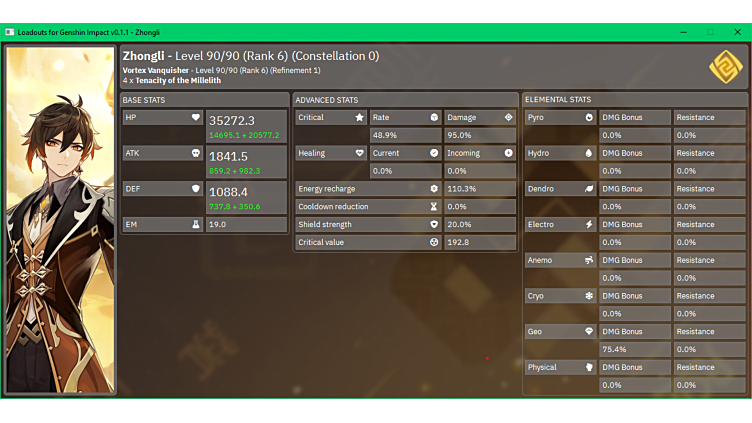Click the Critical star icon
This screenshot has height=423, width=752.
click(x=360, y=118)
